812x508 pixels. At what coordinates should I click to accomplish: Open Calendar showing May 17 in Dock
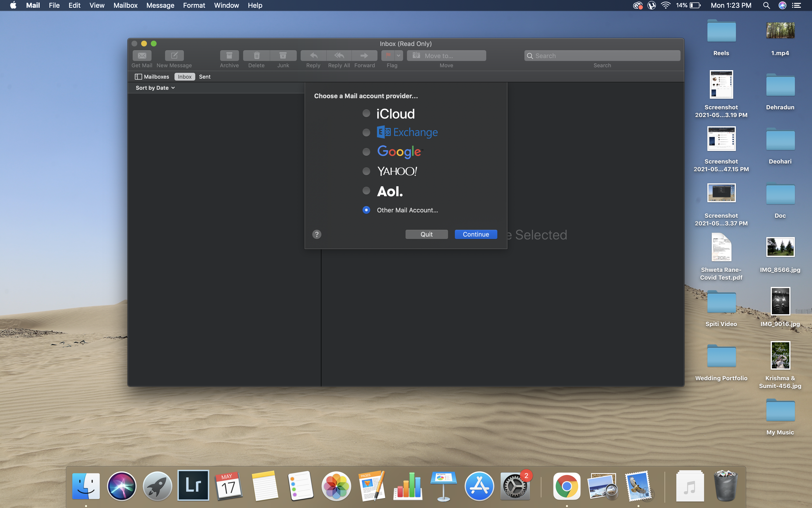tap(229, 486)
